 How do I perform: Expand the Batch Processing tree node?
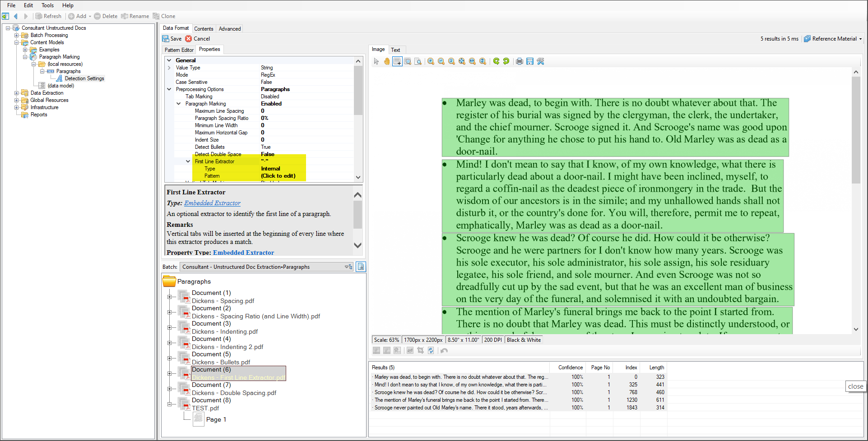click(x=16, y=35)
